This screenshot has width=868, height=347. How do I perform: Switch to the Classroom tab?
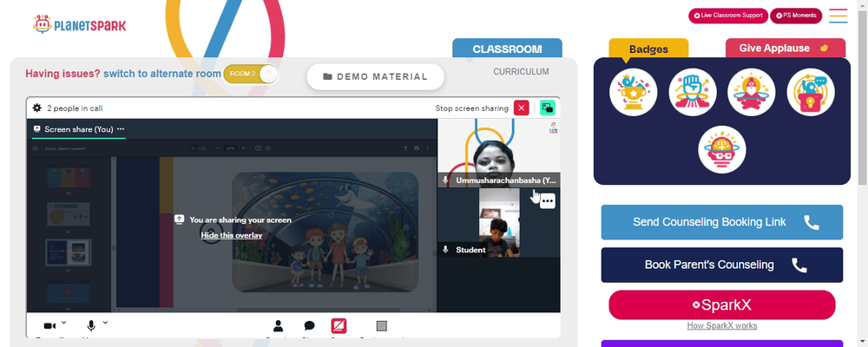coord(507,49)
